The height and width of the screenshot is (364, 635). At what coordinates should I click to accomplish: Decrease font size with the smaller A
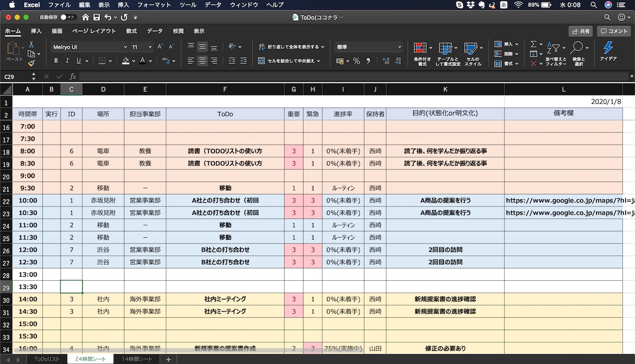172,47
